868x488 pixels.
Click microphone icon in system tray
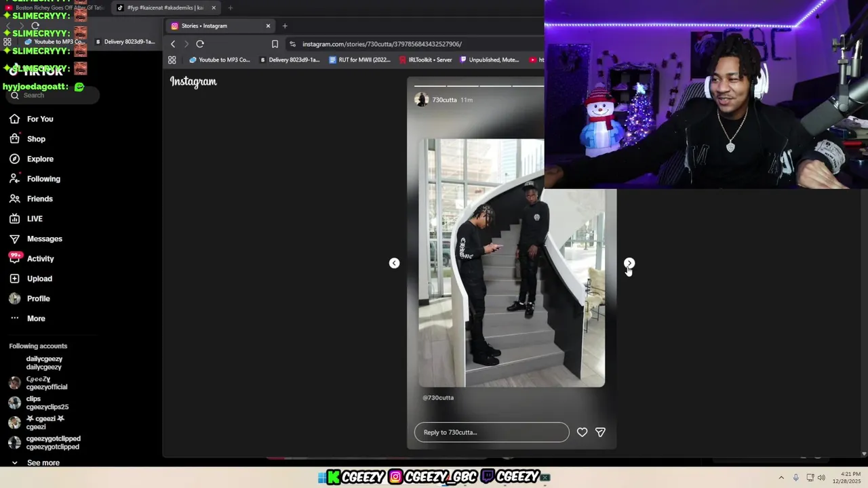pyautogui.click(x=796, y=478)
